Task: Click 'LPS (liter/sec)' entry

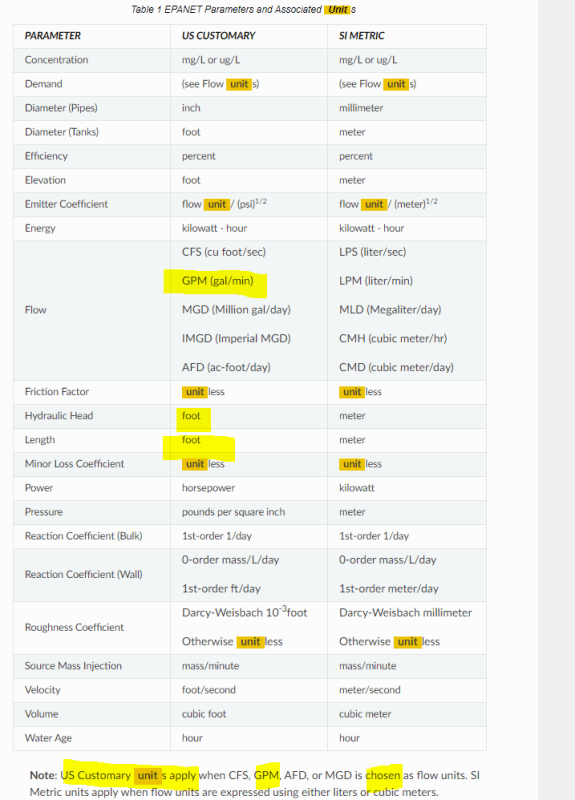Action: 372,252
